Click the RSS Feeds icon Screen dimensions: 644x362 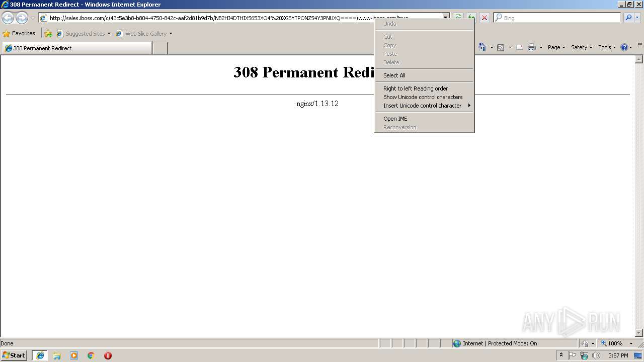[x=501, y=47]
